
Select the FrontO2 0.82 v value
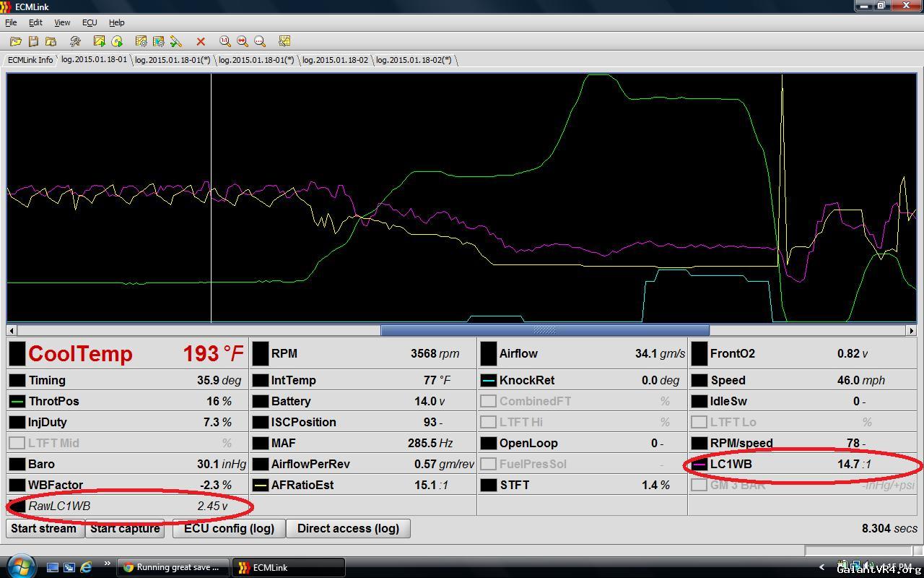(853, 354)
